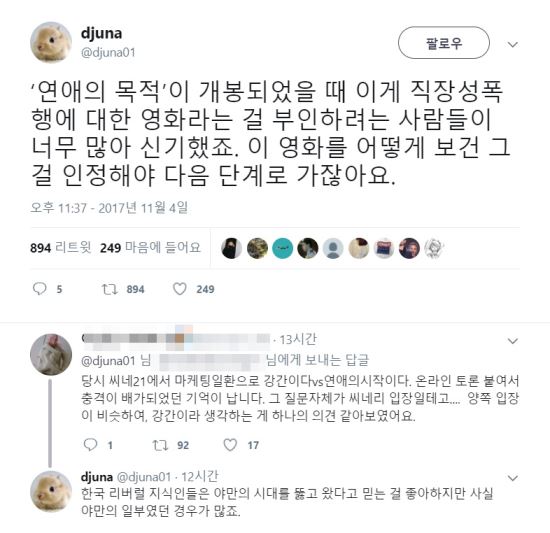
Task: Open options chevron on 13시간 reply
Action: (x=513, y=341)
